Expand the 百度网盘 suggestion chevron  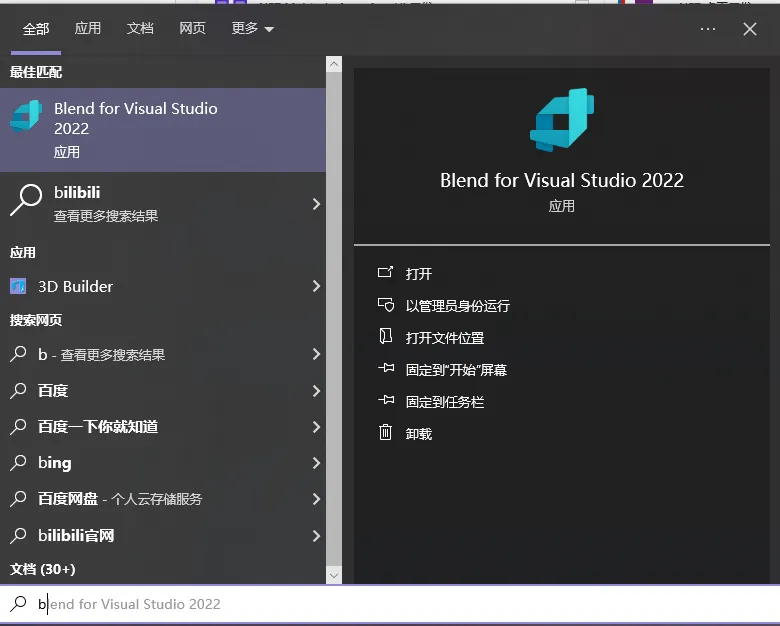[316, 499]
